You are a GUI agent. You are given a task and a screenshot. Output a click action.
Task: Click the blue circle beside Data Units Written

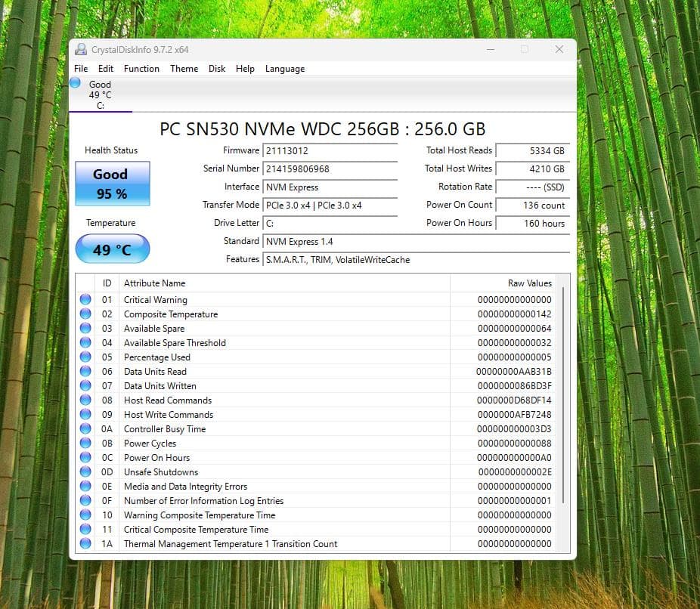tap(85, 385)
